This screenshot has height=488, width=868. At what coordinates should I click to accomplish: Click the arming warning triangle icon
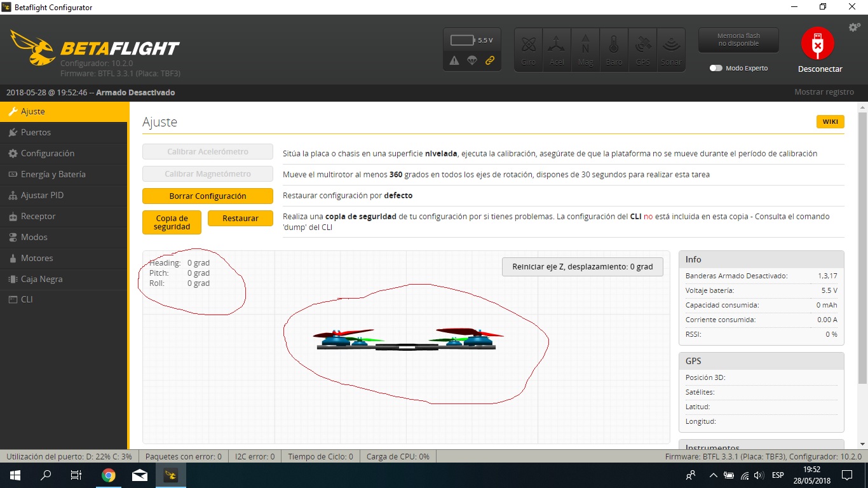point(454,61)
